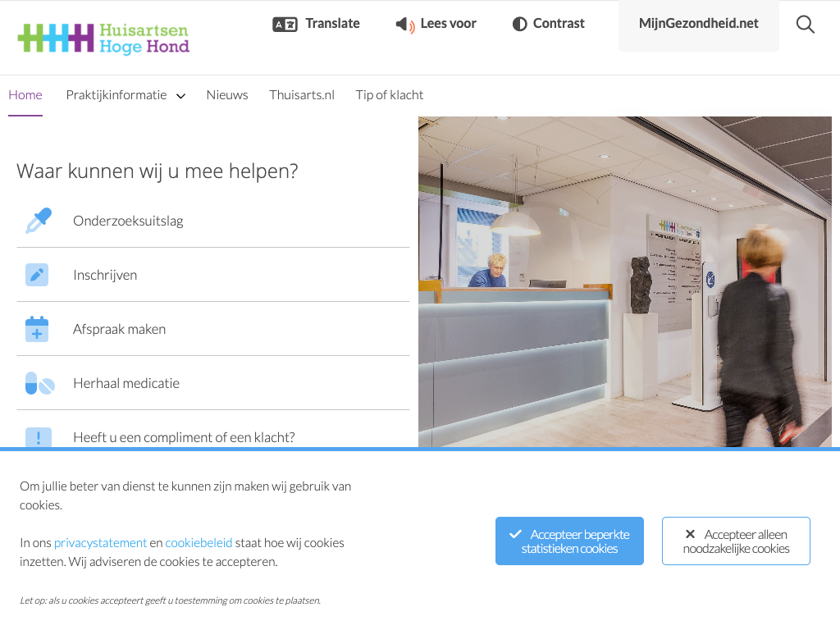Screen dimensions: 840x630
Task: Click the pills icon for Herhaal medicatie
Action: pyautogui.click(x=38, y=383)
